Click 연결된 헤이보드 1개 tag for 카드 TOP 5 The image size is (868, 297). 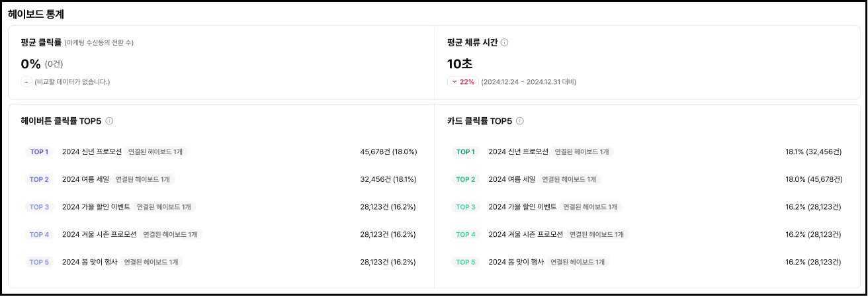pyautogui.click(x=578, y=262)
